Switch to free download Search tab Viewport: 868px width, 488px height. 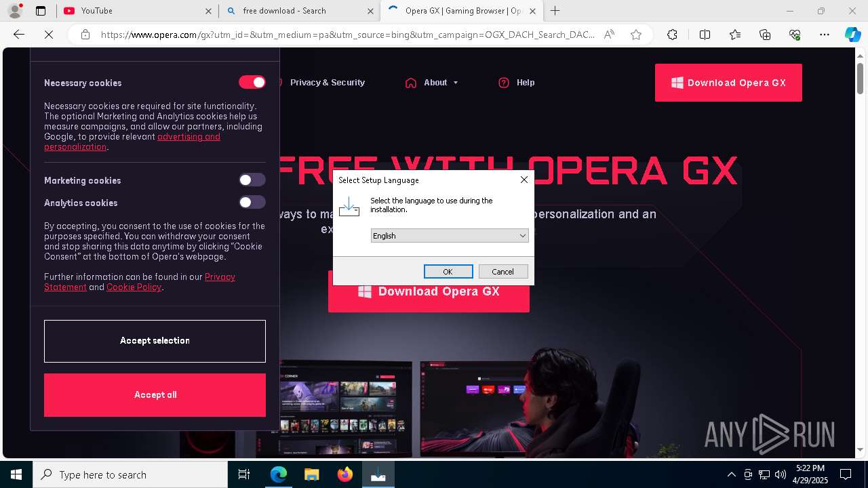point(299,11)
